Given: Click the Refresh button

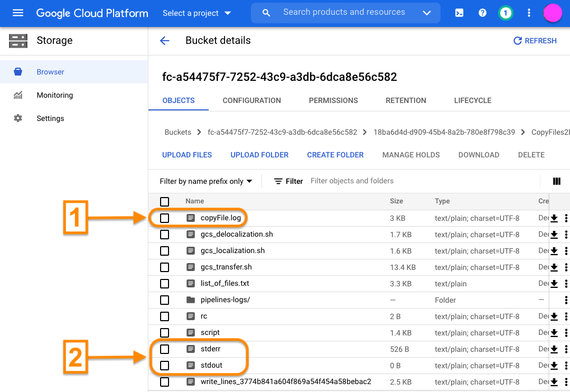Looking at the screenshot, I should [535, 41].
